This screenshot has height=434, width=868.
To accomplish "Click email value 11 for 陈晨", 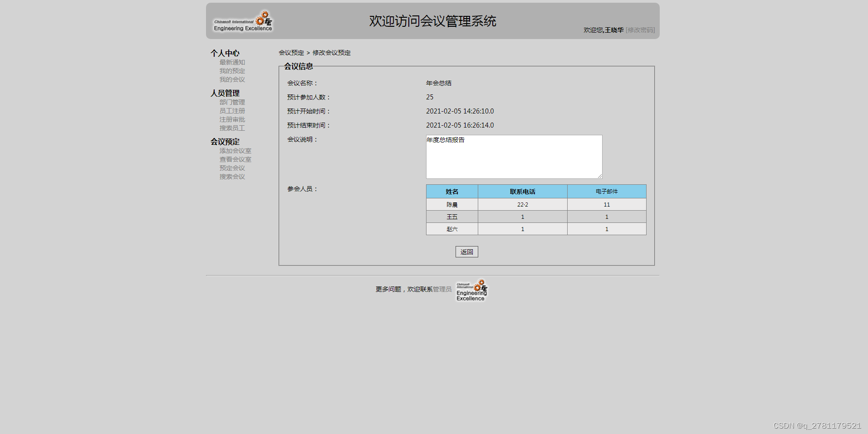I will tap(607, 205).
